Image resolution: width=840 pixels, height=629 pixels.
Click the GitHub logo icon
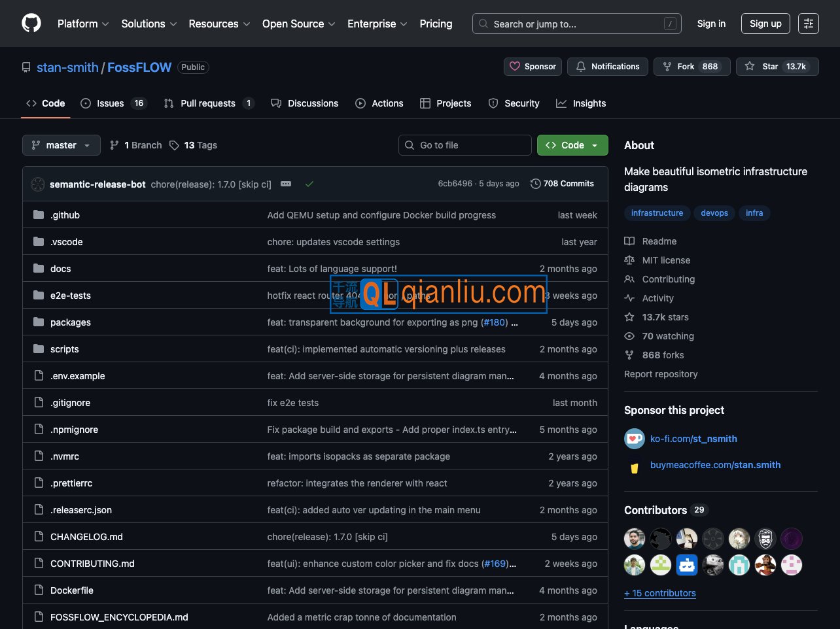(x=31, y=24)
